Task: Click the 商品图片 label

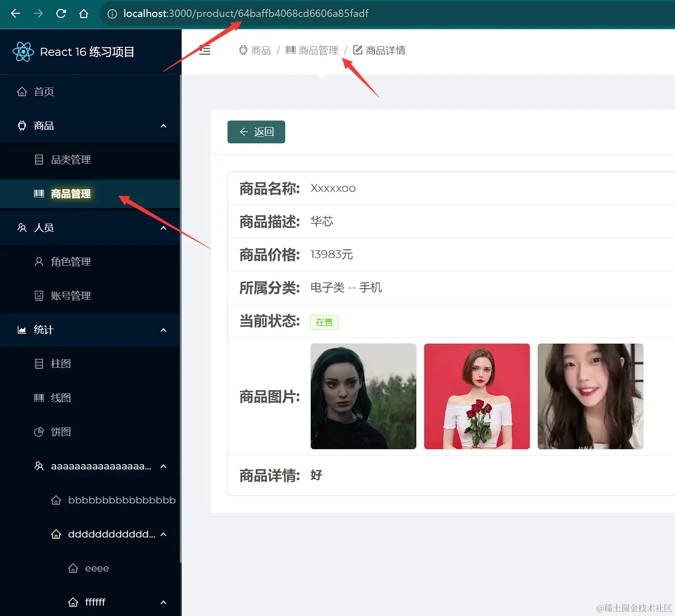Action: 270,397
